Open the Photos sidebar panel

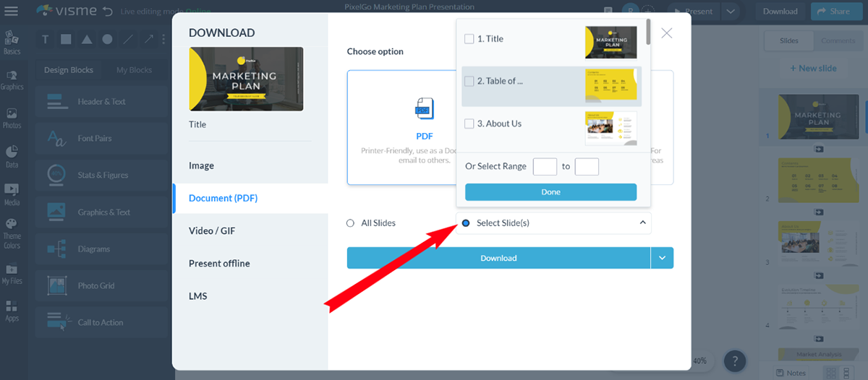pos(12,118)
